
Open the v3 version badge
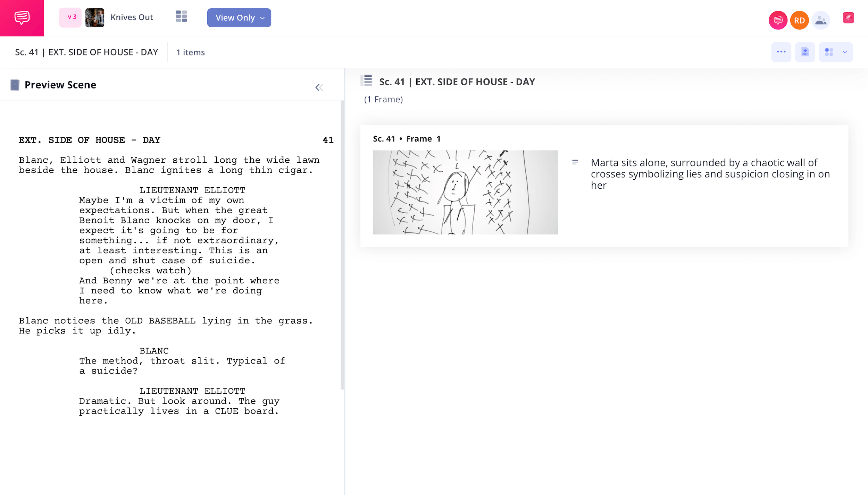pyautogui.click(x=71, y=17)
